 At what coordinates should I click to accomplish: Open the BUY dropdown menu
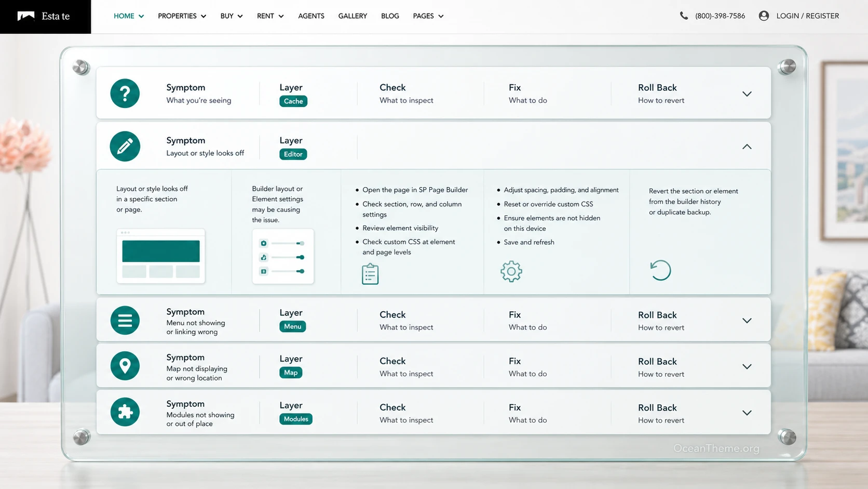231,16
